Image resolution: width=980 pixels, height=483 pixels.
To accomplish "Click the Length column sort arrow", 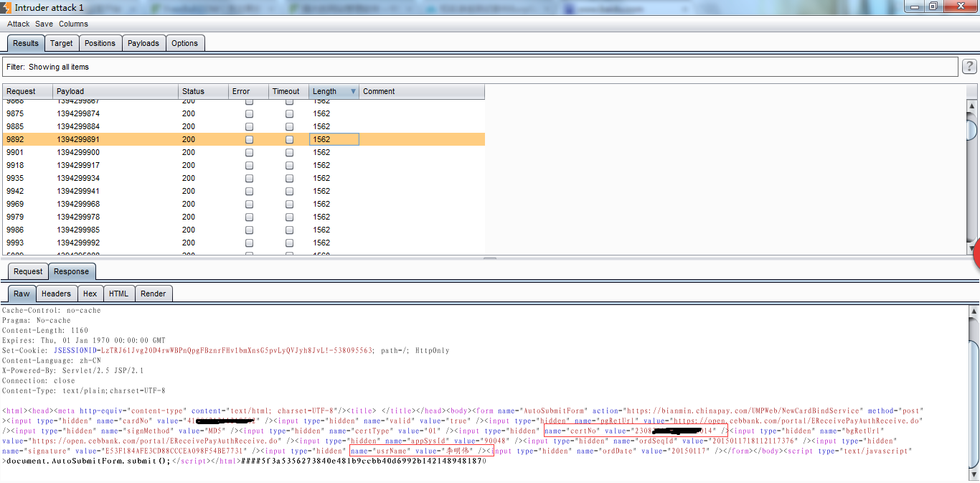I will (353, 91).
